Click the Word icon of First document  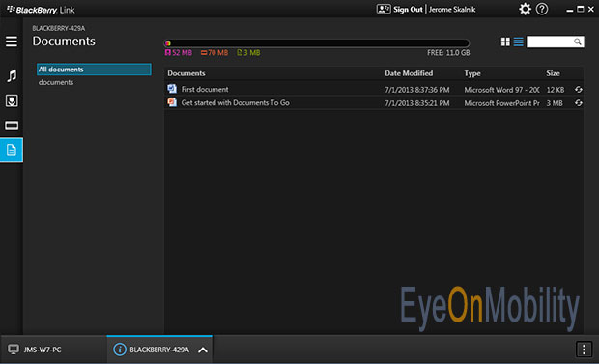[x=172, y=89]
